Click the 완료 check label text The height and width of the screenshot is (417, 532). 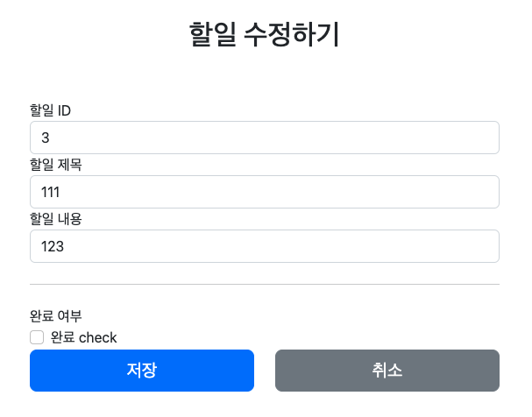83,337
